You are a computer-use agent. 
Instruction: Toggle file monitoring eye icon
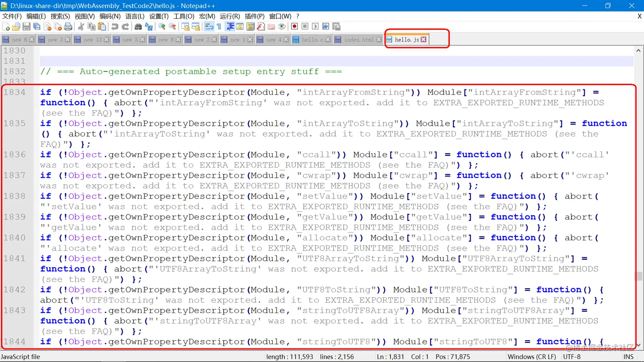[282, 26]
